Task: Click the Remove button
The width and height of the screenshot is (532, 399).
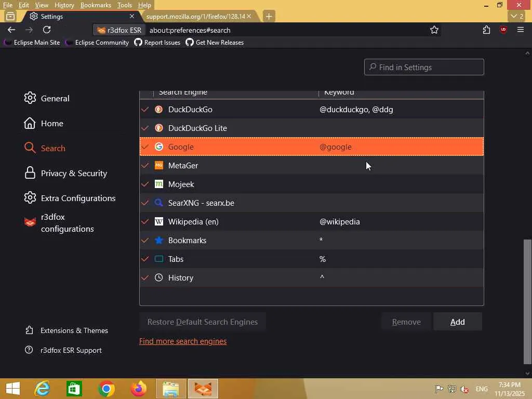Action: (406, 322)
